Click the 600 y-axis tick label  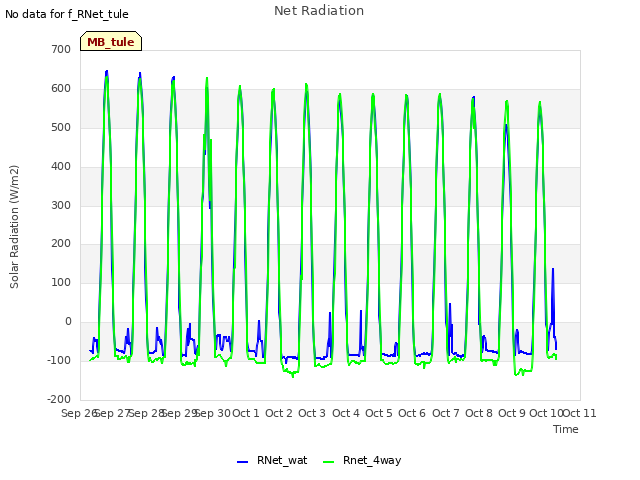click(x=61, y=89)
